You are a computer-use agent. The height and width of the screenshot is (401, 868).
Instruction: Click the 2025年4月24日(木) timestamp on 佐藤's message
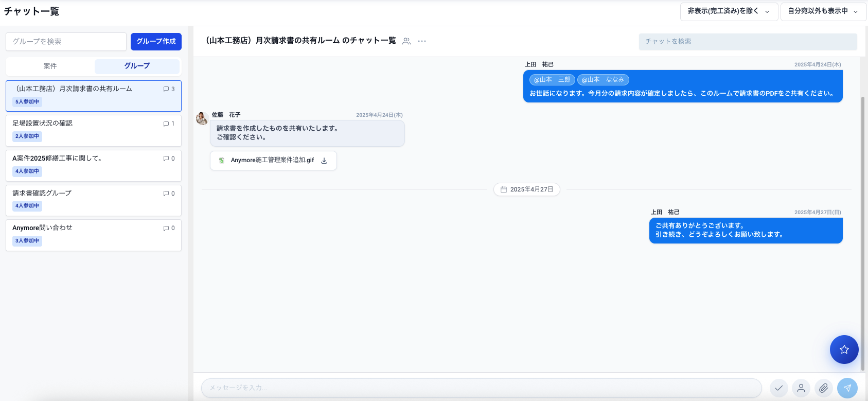pyautogui.click(x=379, y=115)
